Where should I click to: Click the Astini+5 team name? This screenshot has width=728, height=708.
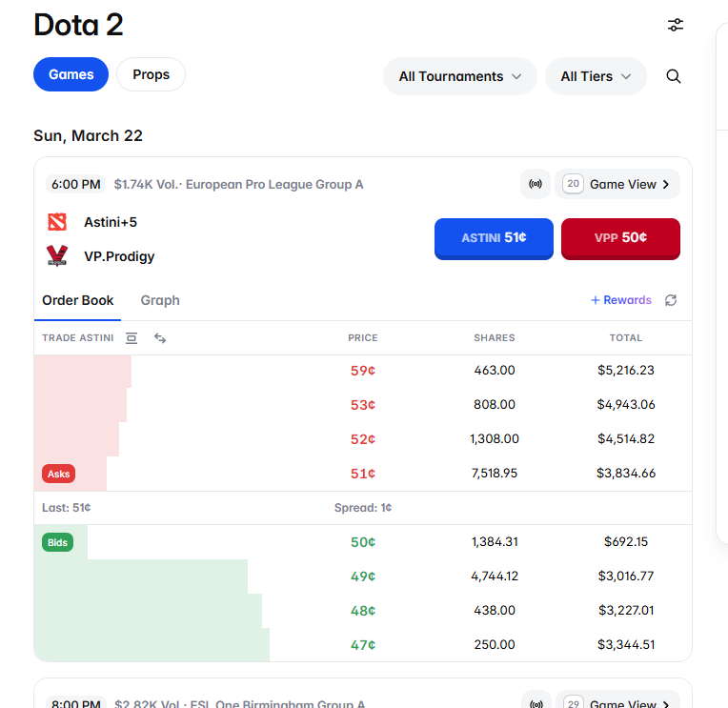click(111, 222)
